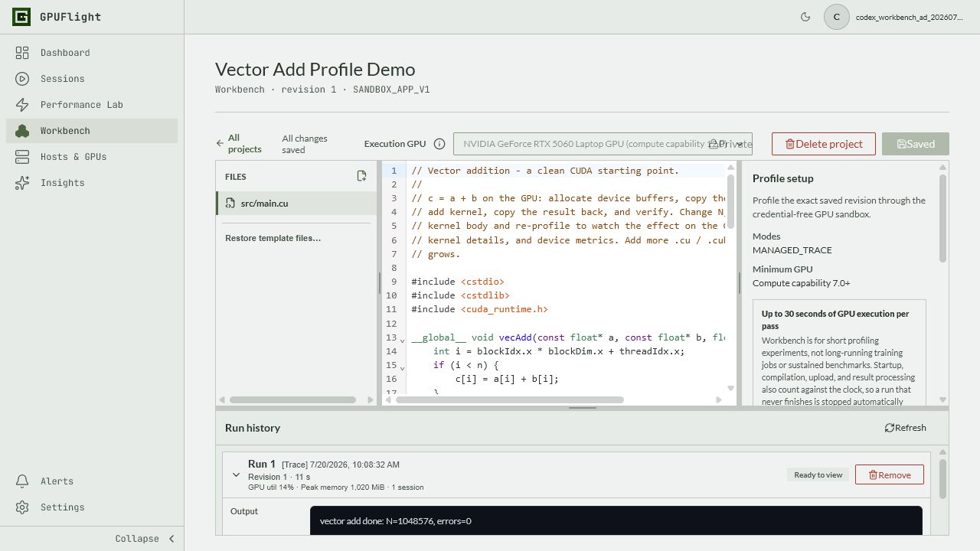The height and width of the screenshot is (551, 980).
Task: Click the Run history scrollbar thumb
Action: [x=942, y=478]
